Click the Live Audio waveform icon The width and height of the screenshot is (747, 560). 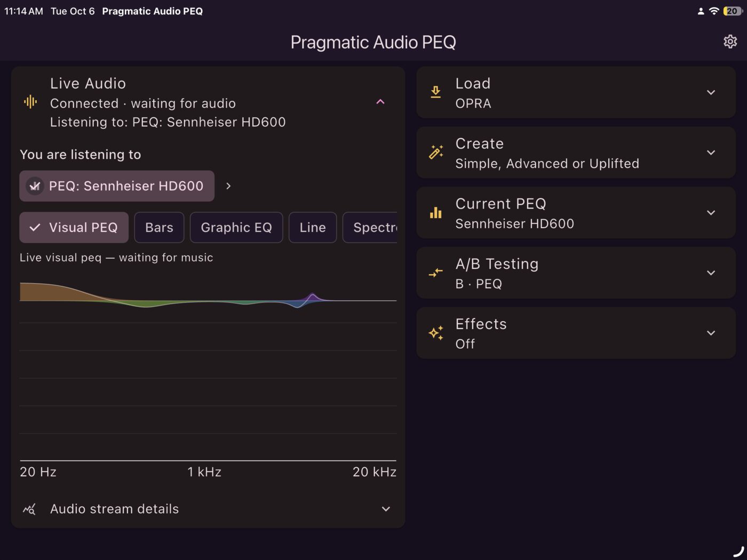(30, 102)
